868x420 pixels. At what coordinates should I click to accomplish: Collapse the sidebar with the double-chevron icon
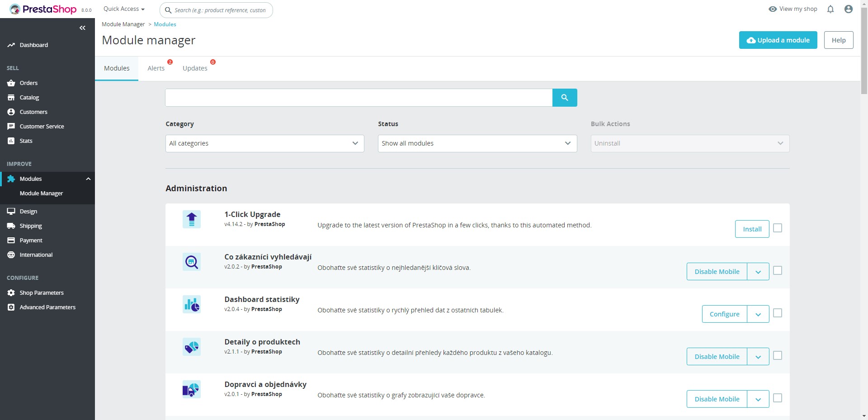click(82, 28)
